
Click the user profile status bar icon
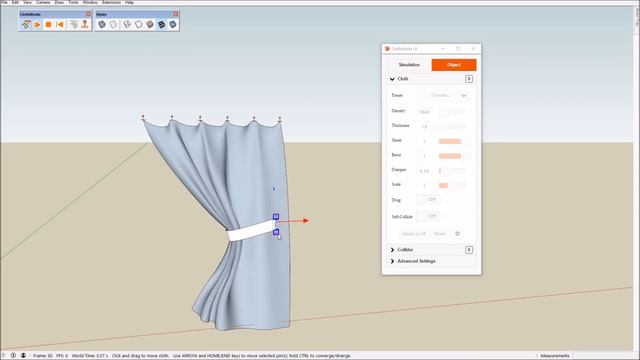coord(23,356)
